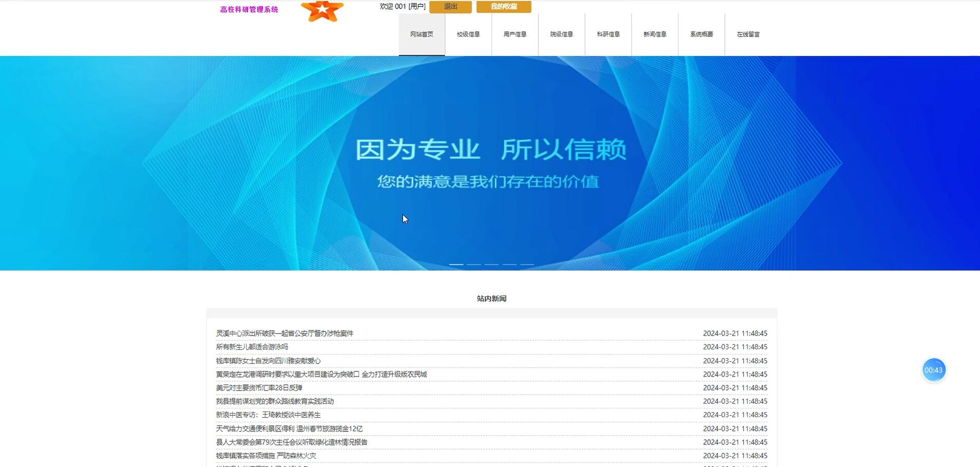Click the orange star logo icon
Image resolution: width=980 pixels, height=467 pixels.
[x=322, y=10]
